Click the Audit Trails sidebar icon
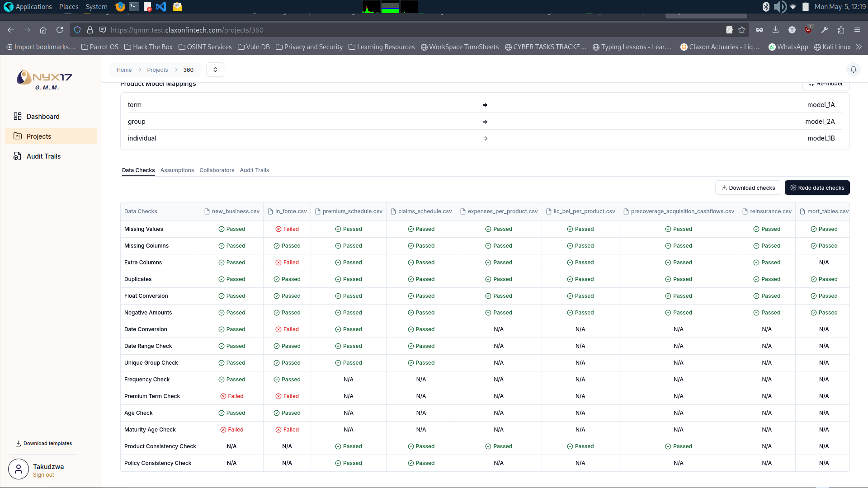This screenshot has width=868, height=488. click(x=18, y=156)
